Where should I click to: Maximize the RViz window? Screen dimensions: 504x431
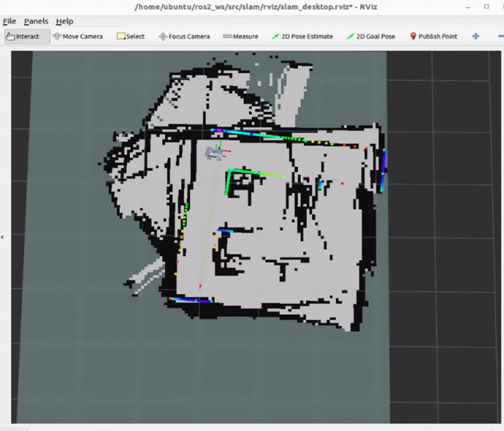pos(487,7)
